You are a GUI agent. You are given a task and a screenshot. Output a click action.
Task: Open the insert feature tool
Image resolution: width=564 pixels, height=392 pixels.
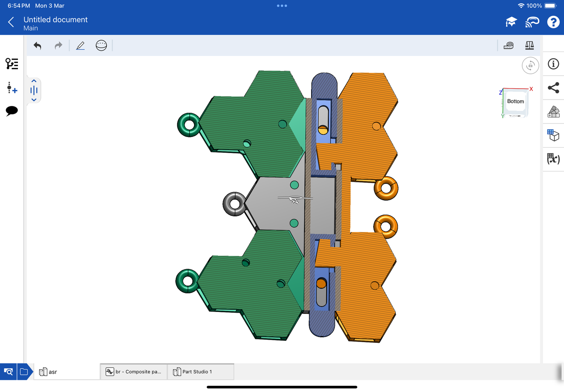(x=12, y=87)
